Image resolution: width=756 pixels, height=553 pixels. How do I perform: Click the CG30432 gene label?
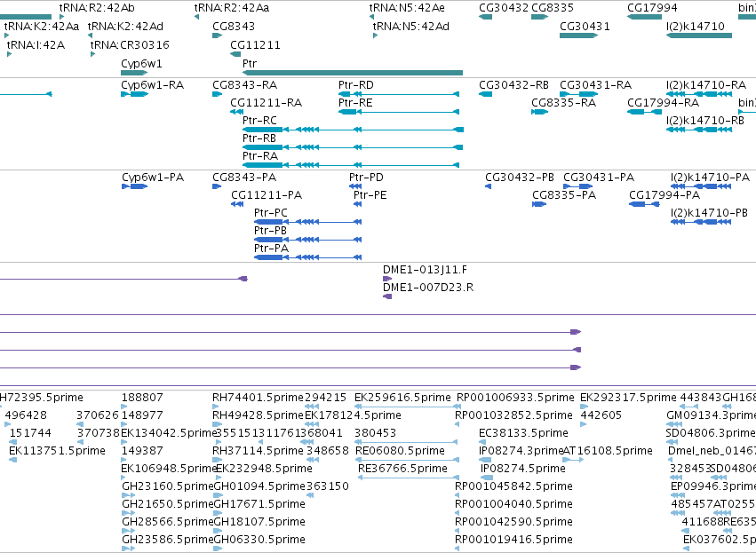pyautogui.click(x=504, y=8)
